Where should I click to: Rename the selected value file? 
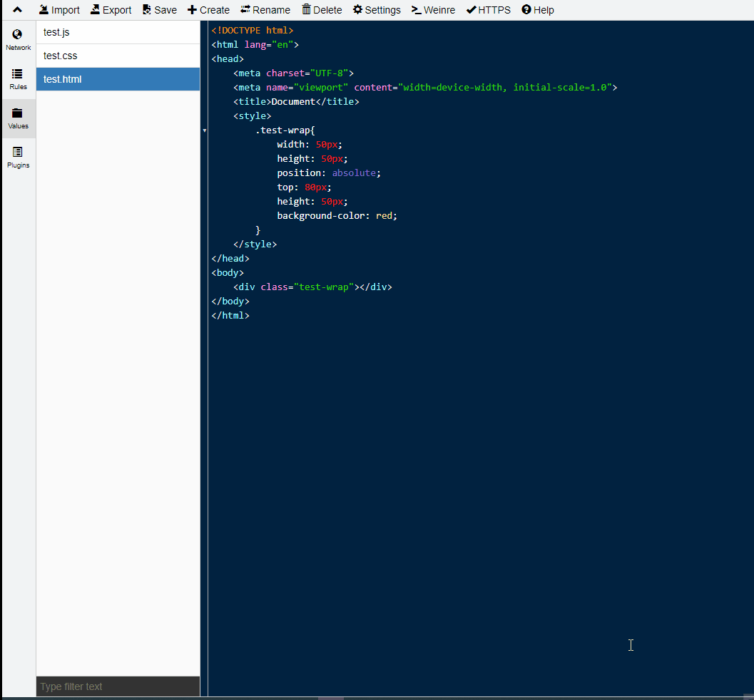coord(265,9)
